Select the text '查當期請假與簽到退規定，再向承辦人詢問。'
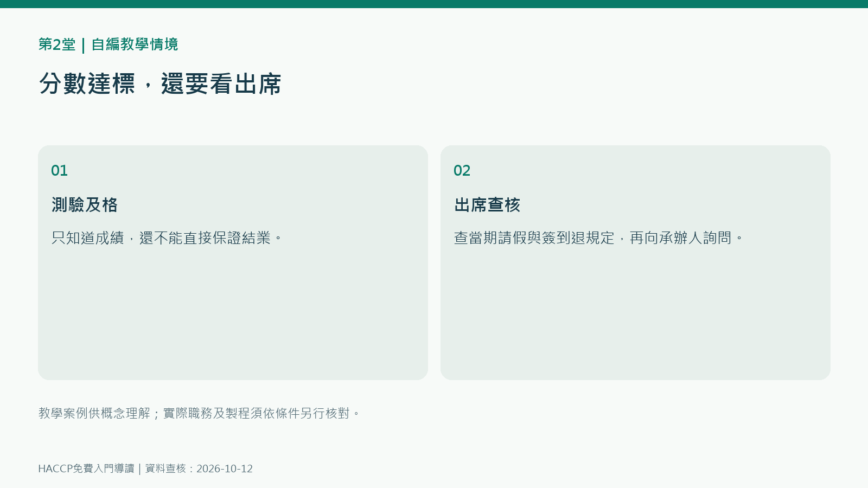Viewport: 868px width, 488px height. click(x=599, y=238)
